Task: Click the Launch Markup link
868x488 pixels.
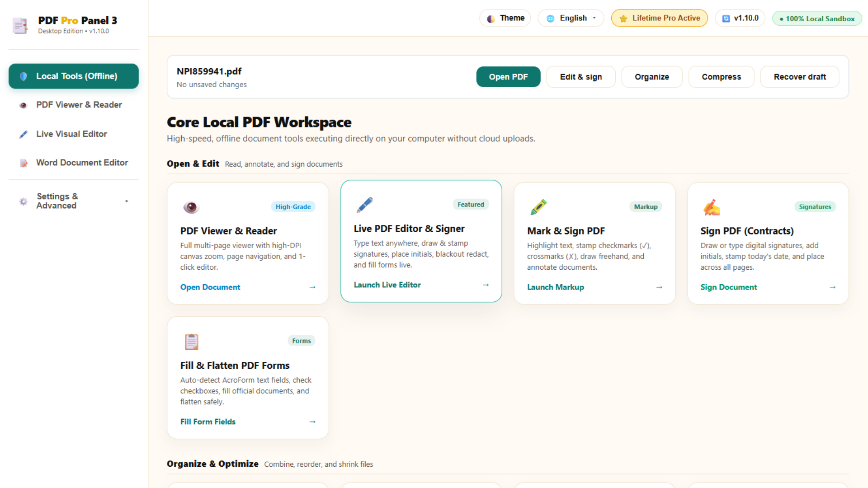Action: coord(556,287)
